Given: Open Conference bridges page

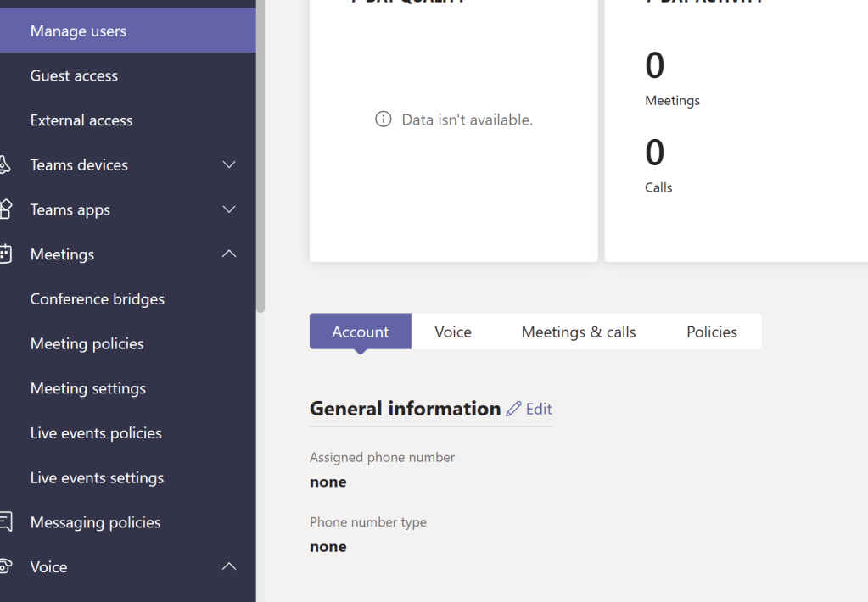Looking at the screenshot, I should (x=98, y=298).
